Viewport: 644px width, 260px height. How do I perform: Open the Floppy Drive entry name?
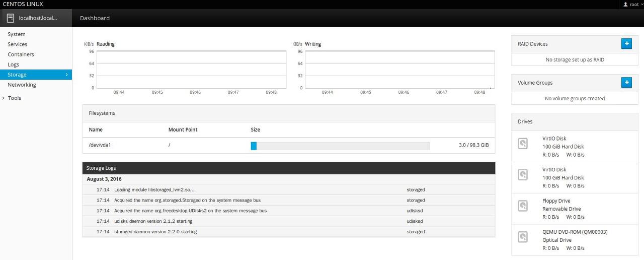556,201
